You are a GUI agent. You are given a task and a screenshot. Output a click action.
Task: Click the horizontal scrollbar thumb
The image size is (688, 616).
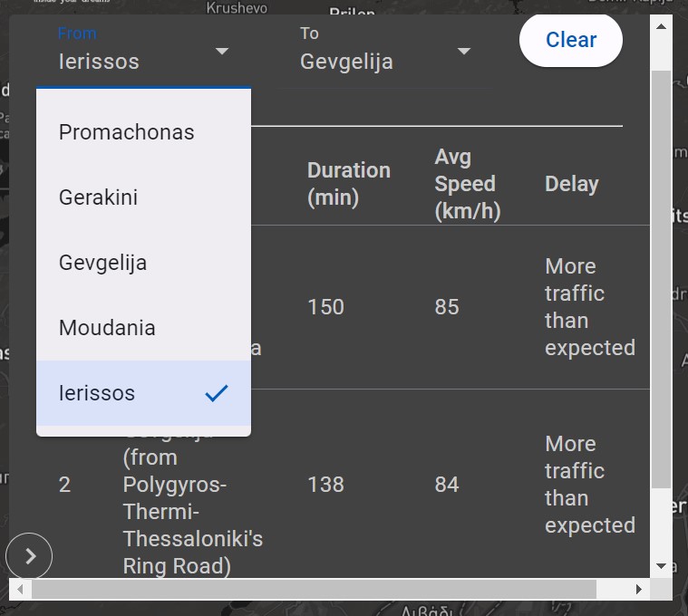(313, 590)
